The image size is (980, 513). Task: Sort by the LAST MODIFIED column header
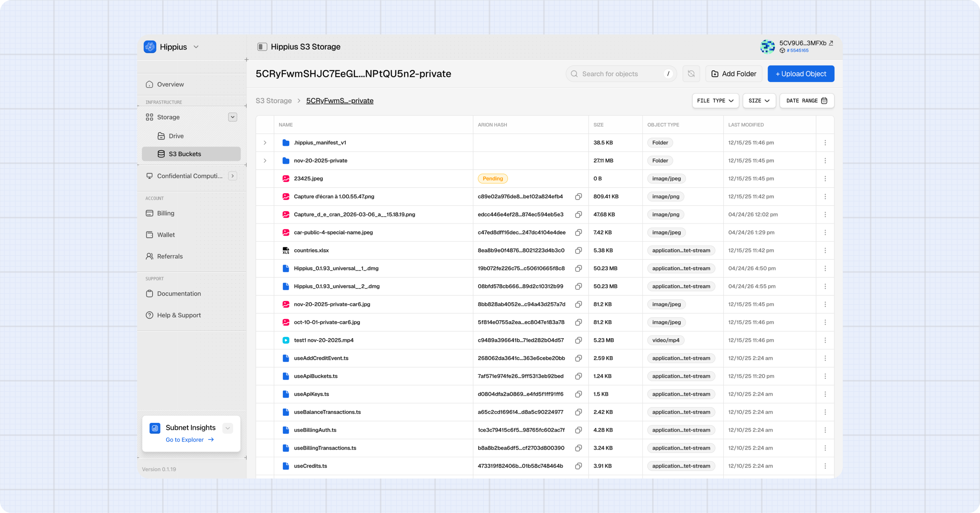pos(746,125)
